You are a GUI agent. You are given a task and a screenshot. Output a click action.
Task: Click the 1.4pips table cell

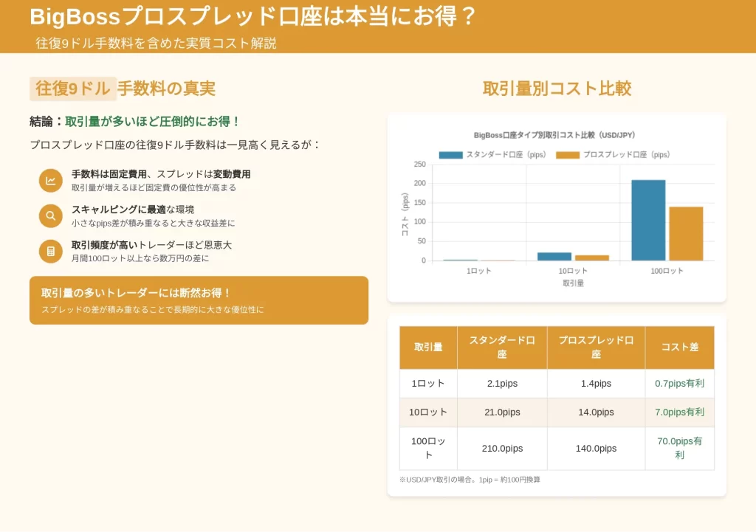point(596,384)
